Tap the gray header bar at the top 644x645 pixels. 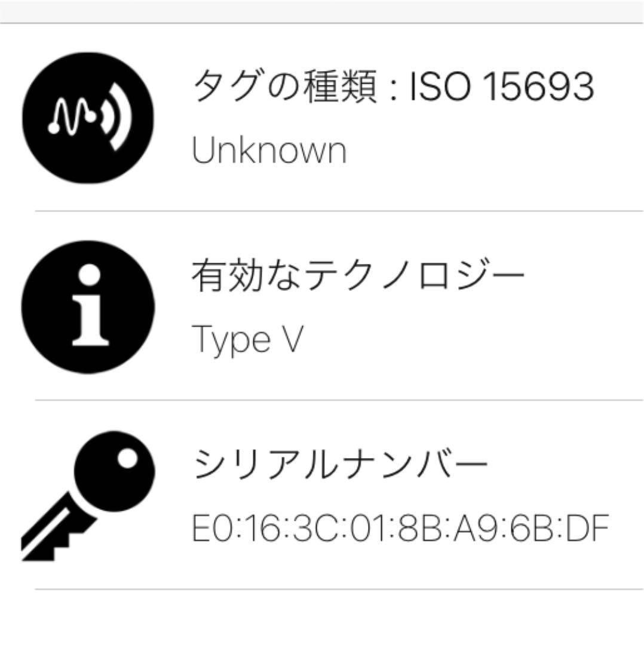coord(322,11)
